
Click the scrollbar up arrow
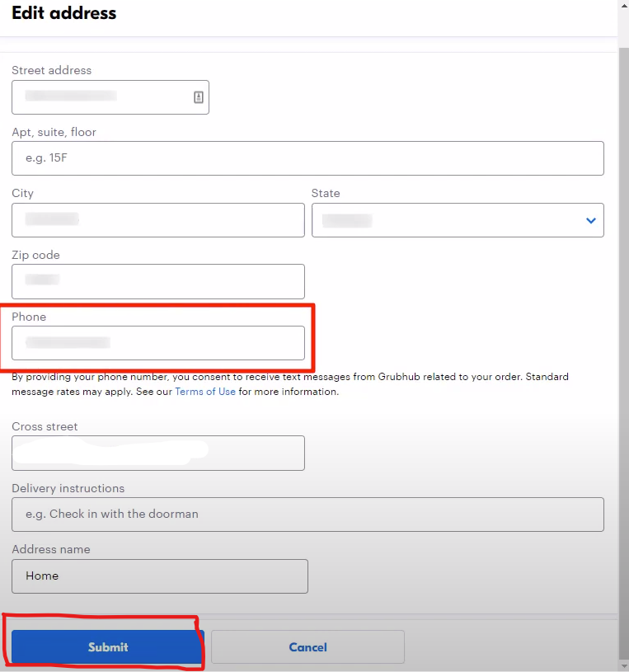click(x=624, y=6)
